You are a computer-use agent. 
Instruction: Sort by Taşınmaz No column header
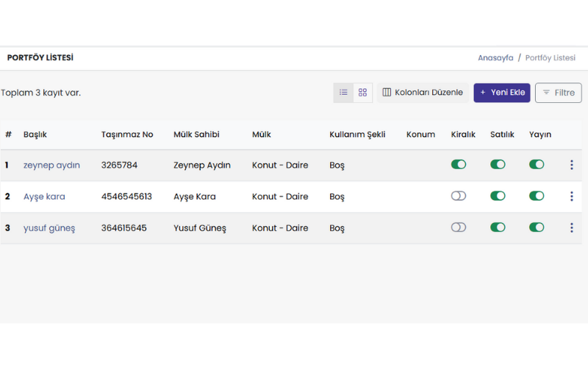pos(127,135)
